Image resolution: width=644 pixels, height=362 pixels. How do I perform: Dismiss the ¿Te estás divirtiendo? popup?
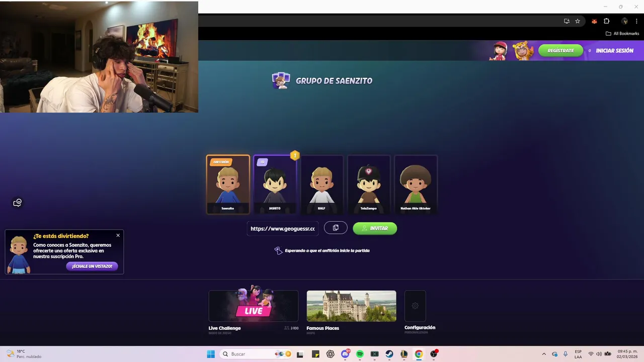coord(118,235)
